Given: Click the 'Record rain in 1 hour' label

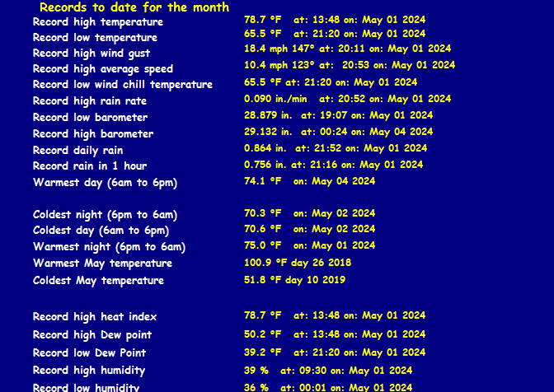Looking at the screenshot, I should click(x=90, y=166).
